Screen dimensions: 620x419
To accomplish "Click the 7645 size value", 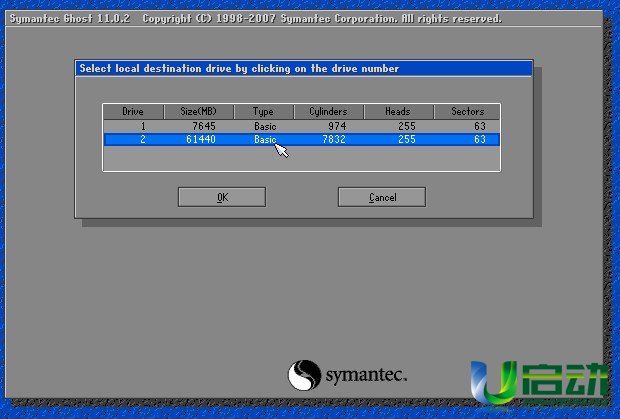I will (x=204, y=126).
